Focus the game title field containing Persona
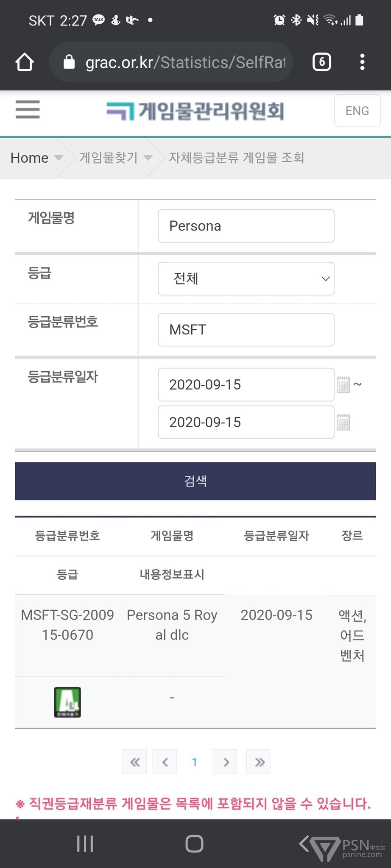This screenshot has width=391, height=868. (246, 226)
